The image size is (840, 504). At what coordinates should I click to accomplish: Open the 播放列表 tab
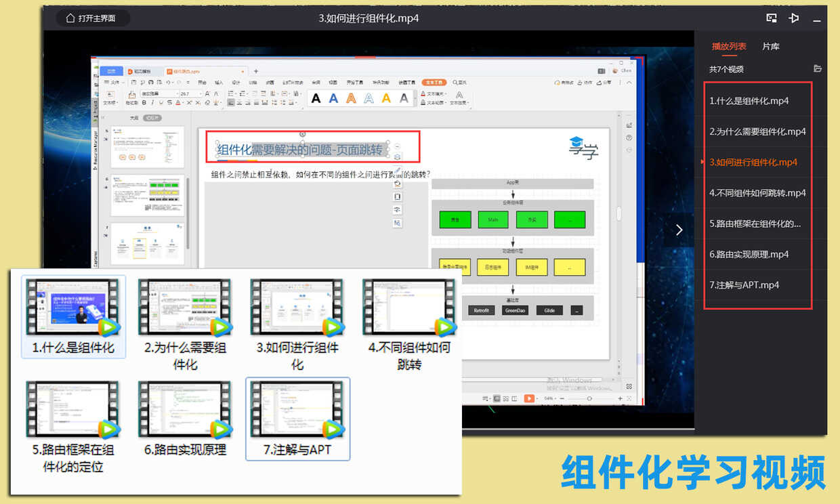pyautogui.click(x=729, y=47)
